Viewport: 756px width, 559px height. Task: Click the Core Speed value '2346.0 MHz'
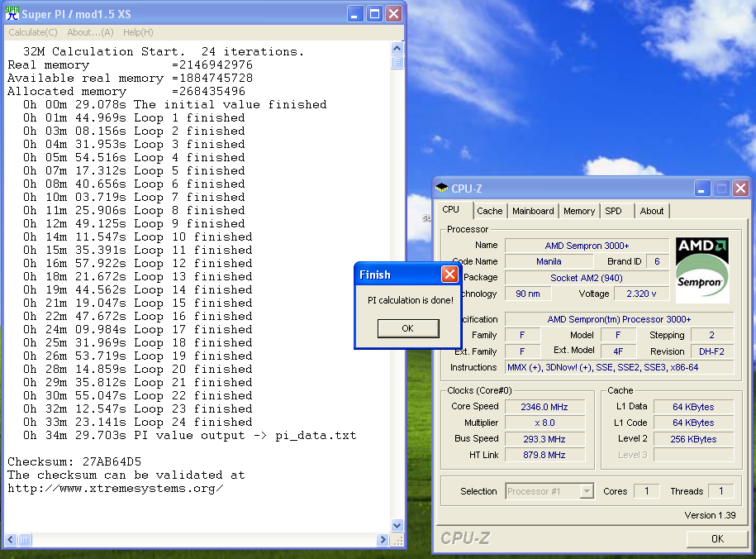544,407
